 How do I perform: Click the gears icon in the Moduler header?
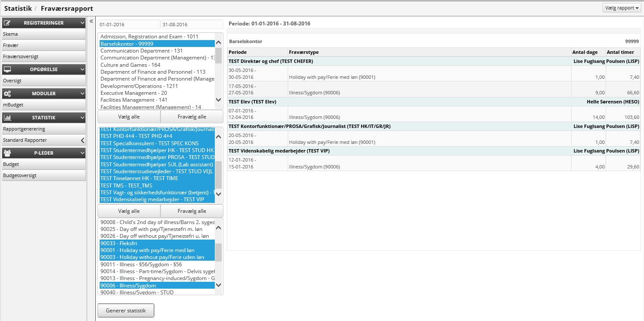[x=7, y=93]
